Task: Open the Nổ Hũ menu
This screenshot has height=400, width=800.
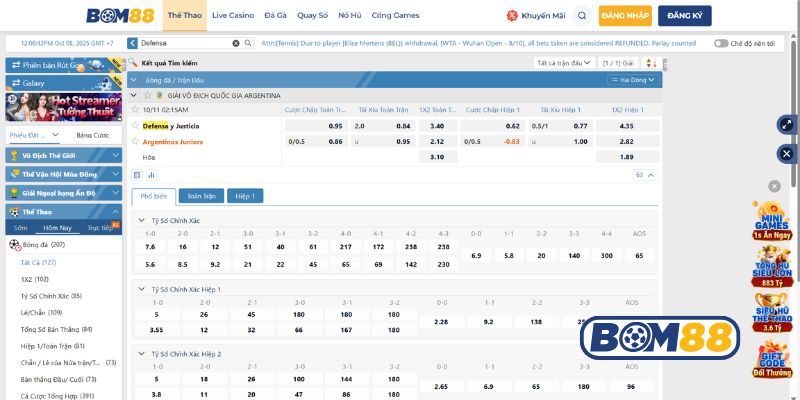Action: 349,15
